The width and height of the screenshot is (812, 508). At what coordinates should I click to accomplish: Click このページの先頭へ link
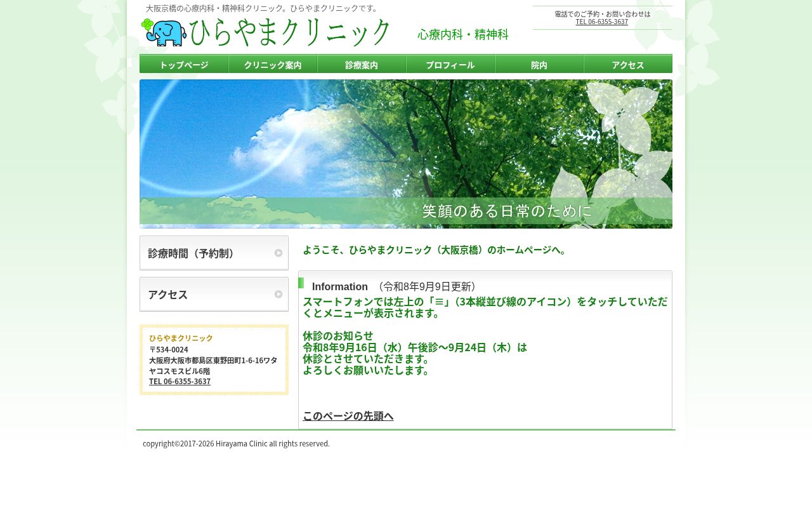click(348, 416)
